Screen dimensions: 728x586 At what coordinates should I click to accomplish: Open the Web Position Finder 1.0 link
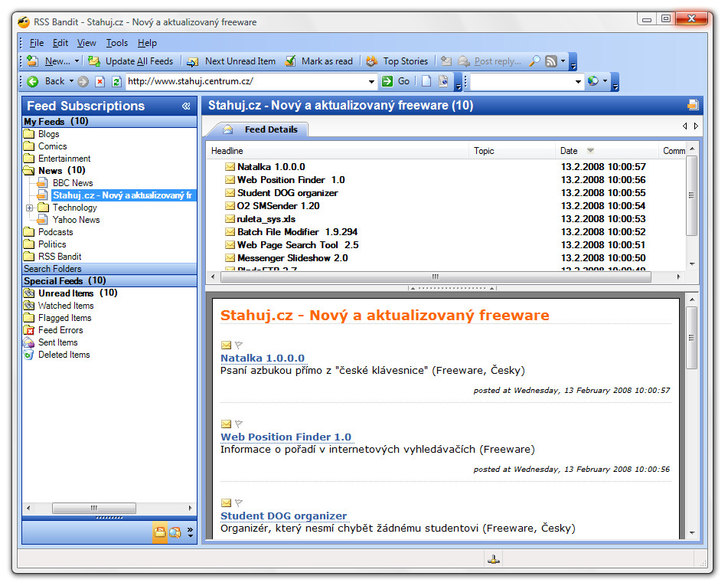click(286, 437)
